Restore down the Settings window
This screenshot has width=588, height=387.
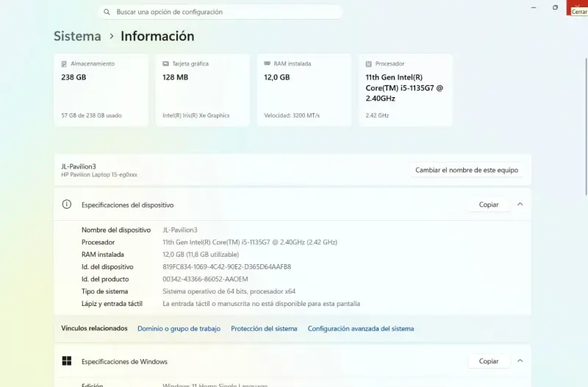pyautogui.click(x=555, y=7)
